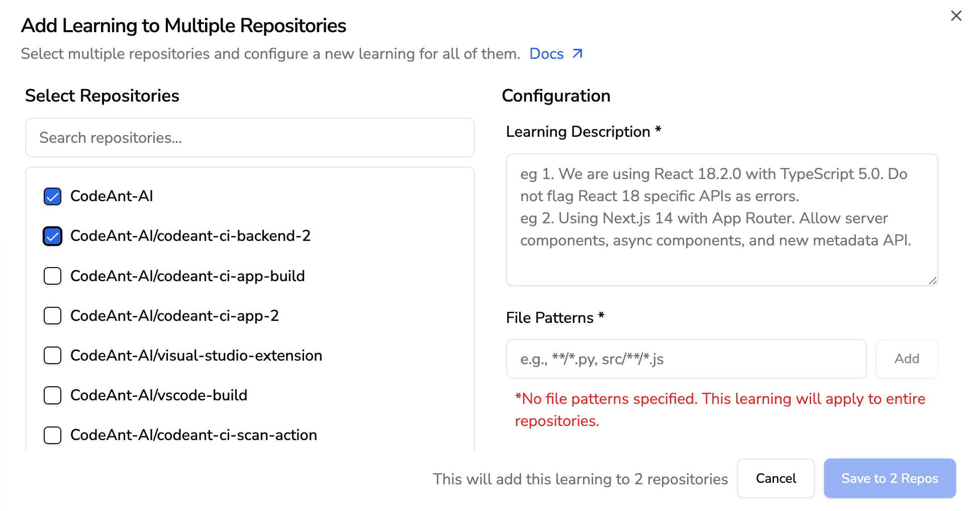Enable the codeant-ci-scan-action checkbox
980x511 pixels.
point(52,435)
